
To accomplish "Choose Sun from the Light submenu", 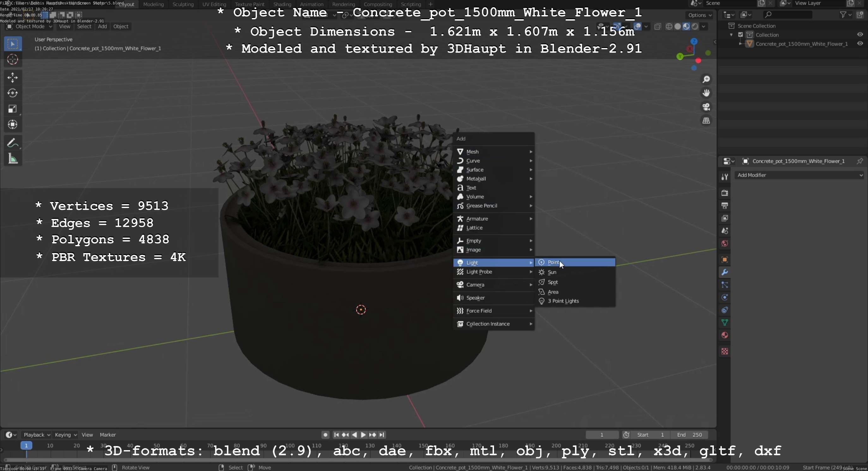I will 575,272.
